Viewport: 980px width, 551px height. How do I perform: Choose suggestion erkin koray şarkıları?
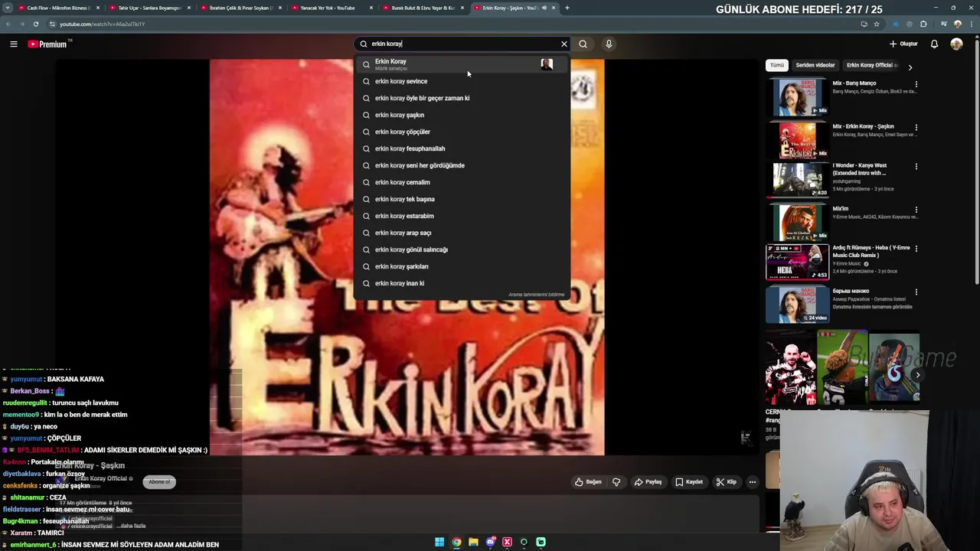coord(462,266)
